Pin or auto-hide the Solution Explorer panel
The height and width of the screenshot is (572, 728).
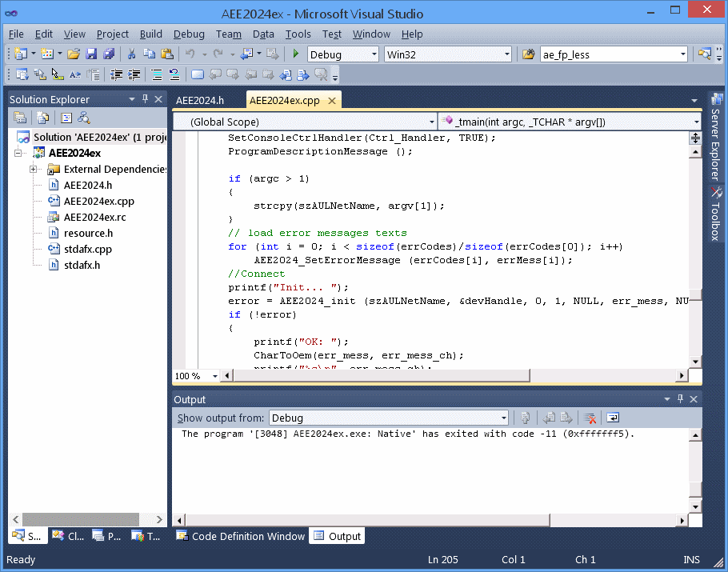coord(146,99)
